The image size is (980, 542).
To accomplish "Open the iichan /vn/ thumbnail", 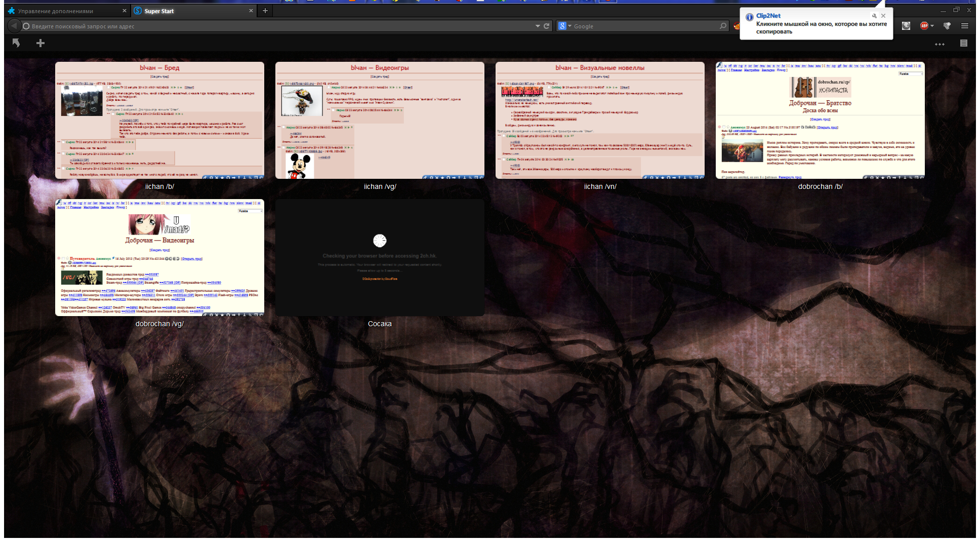I will (600, 121).
